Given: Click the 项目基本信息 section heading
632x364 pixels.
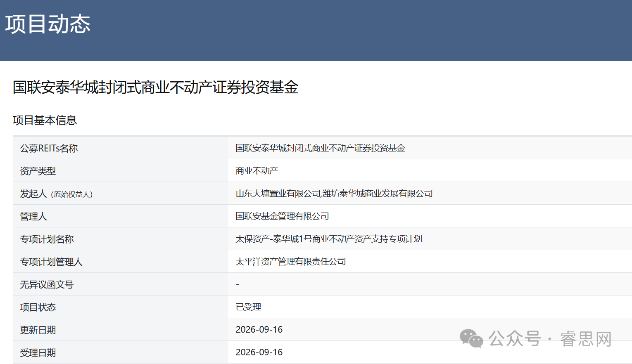Looking at the screenshot, I should (x=45, y=120).
